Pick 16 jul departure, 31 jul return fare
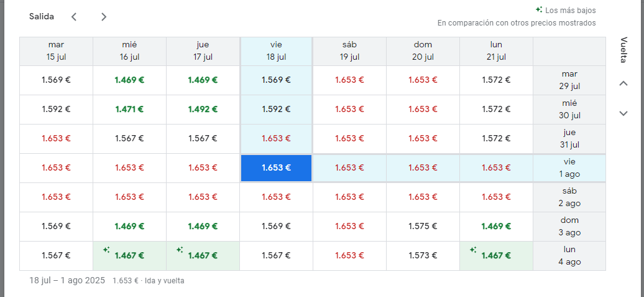644x297 pixels. 129,139
